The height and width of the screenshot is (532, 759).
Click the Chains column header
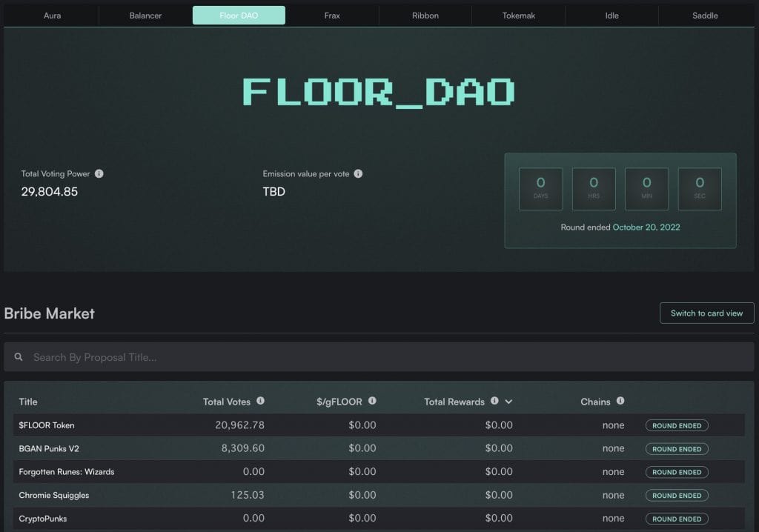click(x=595, y=402)
